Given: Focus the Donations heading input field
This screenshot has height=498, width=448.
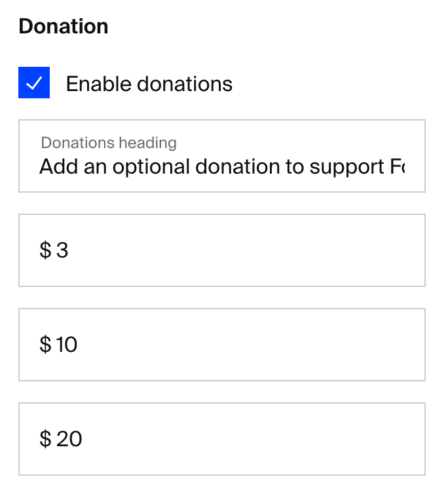Looking at the screenshot, I should (x=222, y=156).
